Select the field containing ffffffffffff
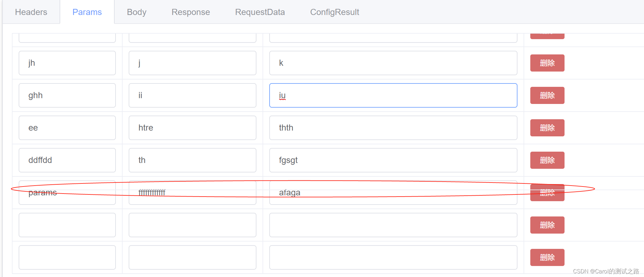Viewport: 644px width, 277px height. point(192,193)
